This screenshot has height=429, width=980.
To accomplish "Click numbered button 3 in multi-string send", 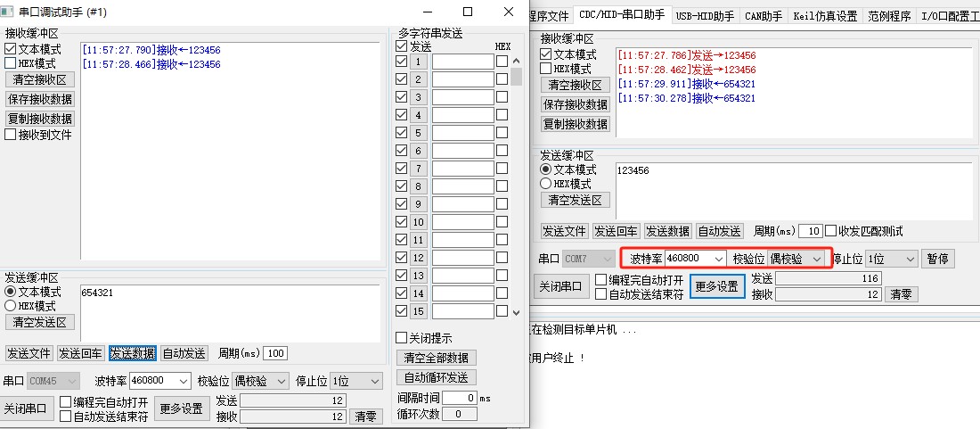I will click(x=418, y=97).
